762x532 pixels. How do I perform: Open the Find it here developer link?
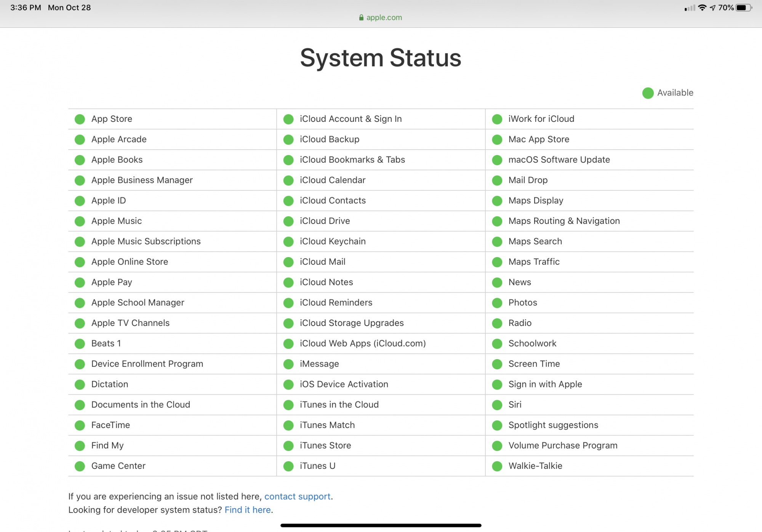(248, 510)
